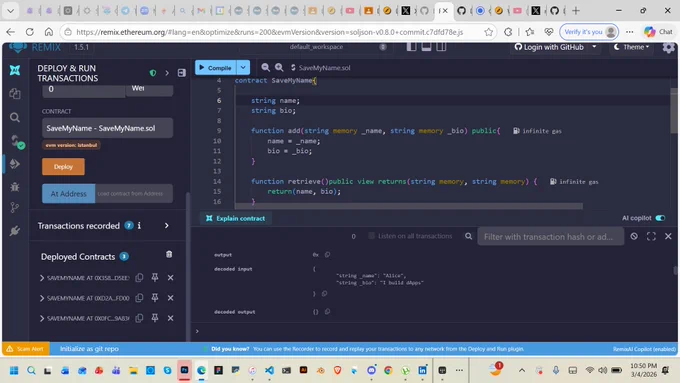Viewport: 680px width, 383px height.
Task: Maximize the terminal panel with the expand icon
Action: point(651,236)
